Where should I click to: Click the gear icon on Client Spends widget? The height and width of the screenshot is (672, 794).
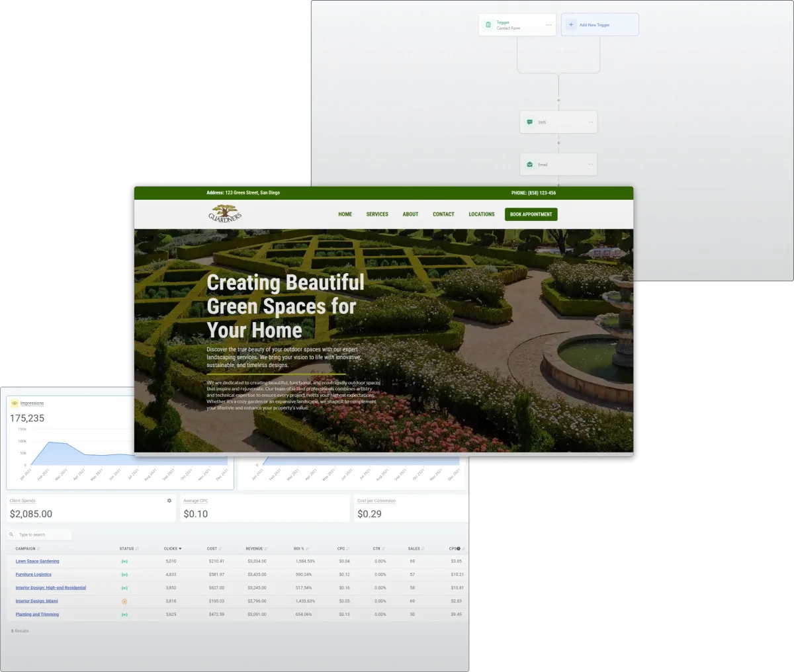tap(169, 501)
